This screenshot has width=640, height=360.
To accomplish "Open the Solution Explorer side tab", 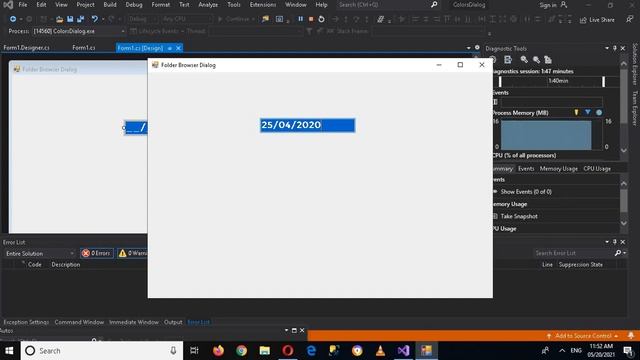I will [635, 64].
